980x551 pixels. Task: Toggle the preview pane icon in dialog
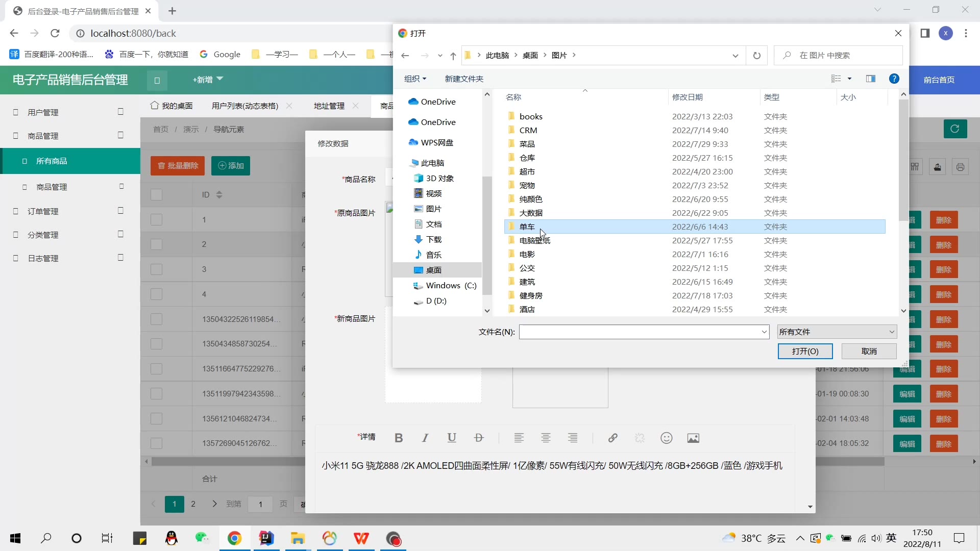(x=871, y=79)
